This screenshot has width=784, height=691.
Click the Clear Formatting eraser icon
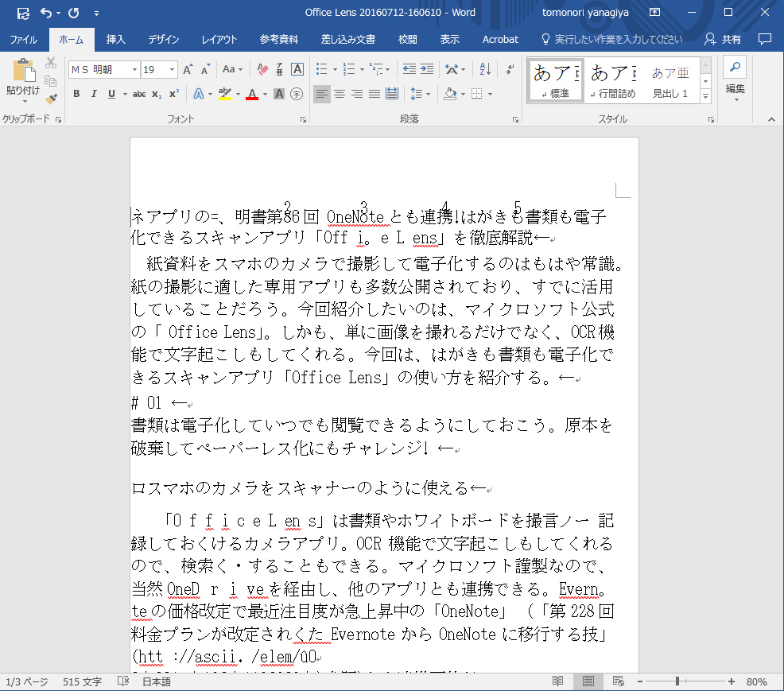tap(263, 70)
